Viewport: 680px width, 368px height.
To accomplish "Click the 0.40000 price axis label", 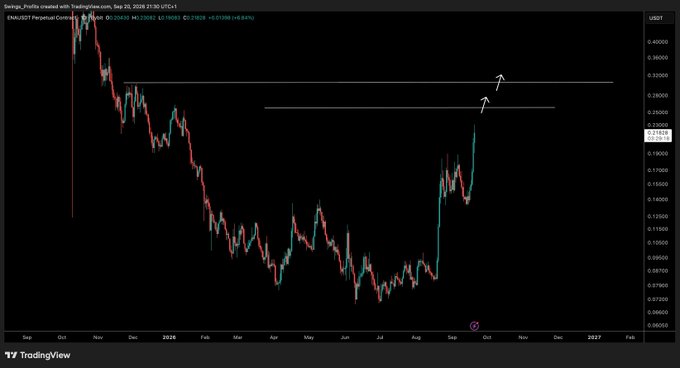I will click(657, 42).
